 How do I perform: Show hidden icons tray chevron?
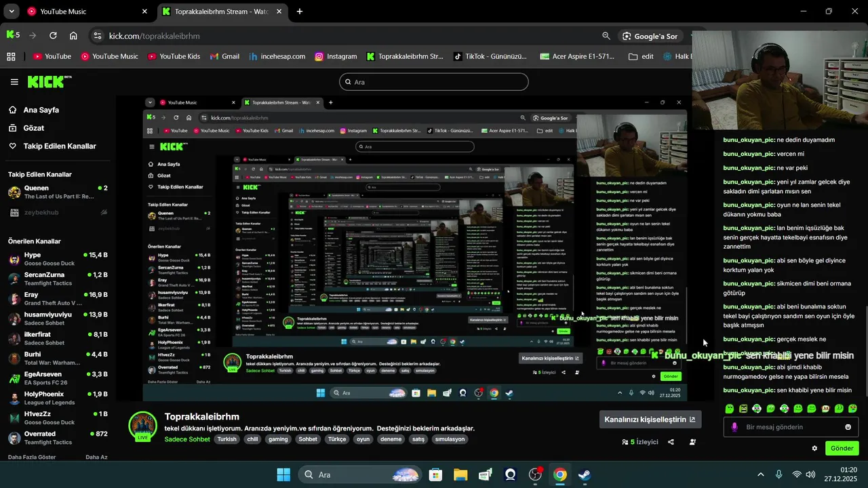click(x=760, y=474)
